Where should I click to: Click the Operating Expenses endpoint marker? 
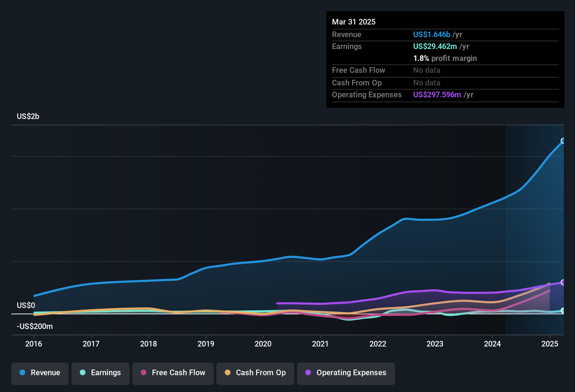tap(563, 282)
